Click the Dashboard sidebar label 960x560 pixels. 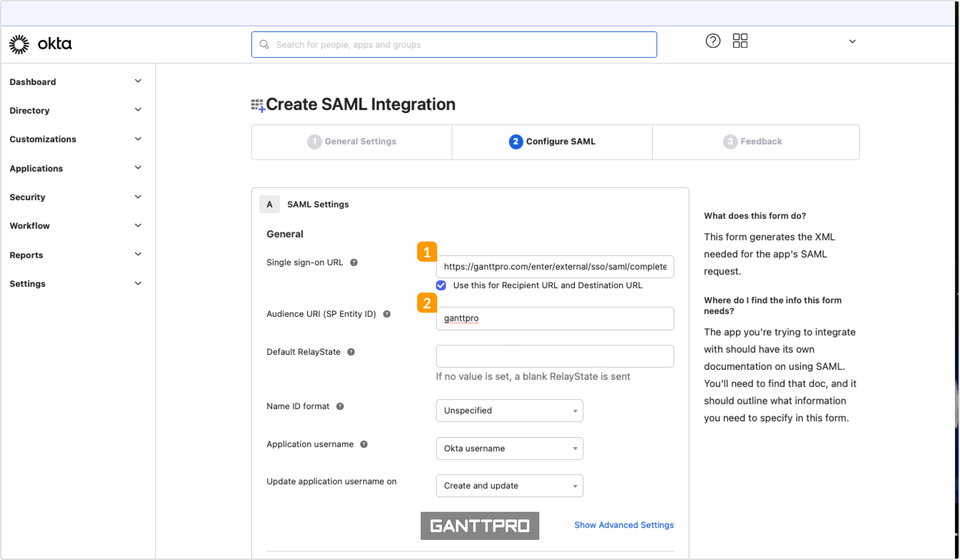tap(33, 82)
